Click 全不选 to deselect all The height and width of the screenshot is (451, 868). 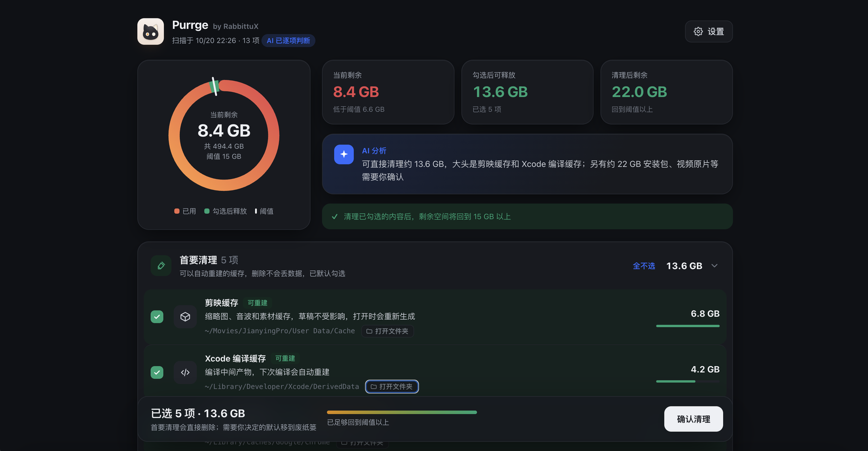point(643,266)
